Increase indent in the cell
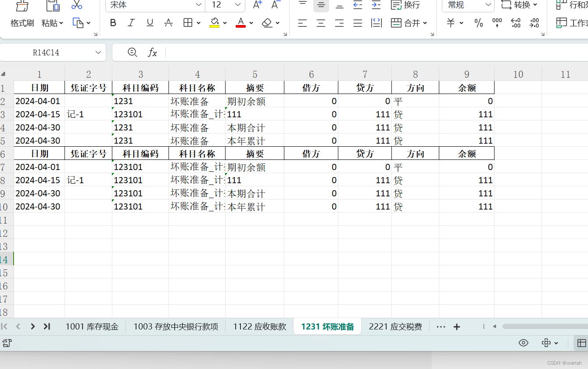Viewport: 588px width, 369px height. coord(376,5)
